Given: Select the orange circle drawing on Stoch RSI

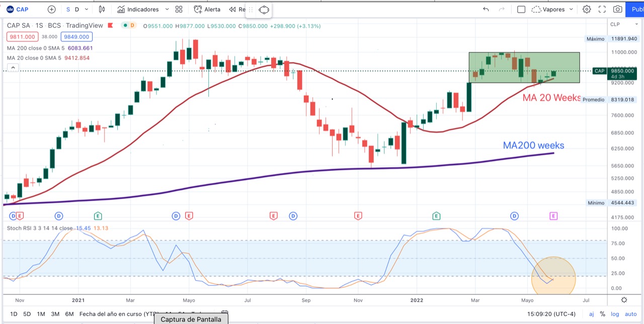Looking at the screenshot, I should point(553,275).
